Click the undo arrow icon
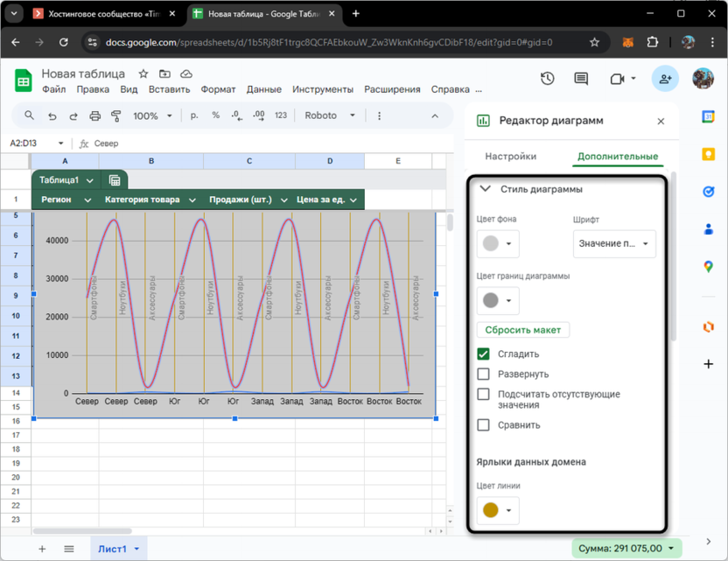Screen dimensions: 728x561 pyautogui.click(x=52, y=116)
